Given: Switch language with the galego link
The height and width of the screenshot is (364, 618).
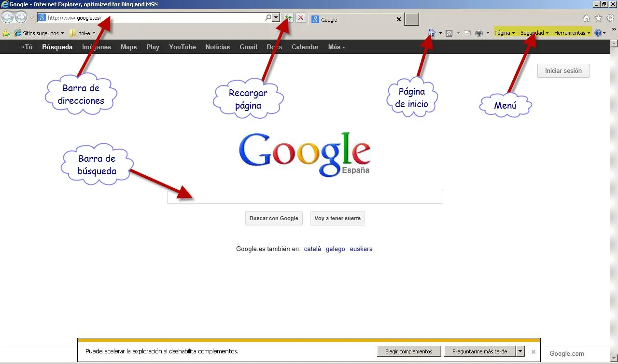Looking at the screenshot, I should [x=336, y=249].
